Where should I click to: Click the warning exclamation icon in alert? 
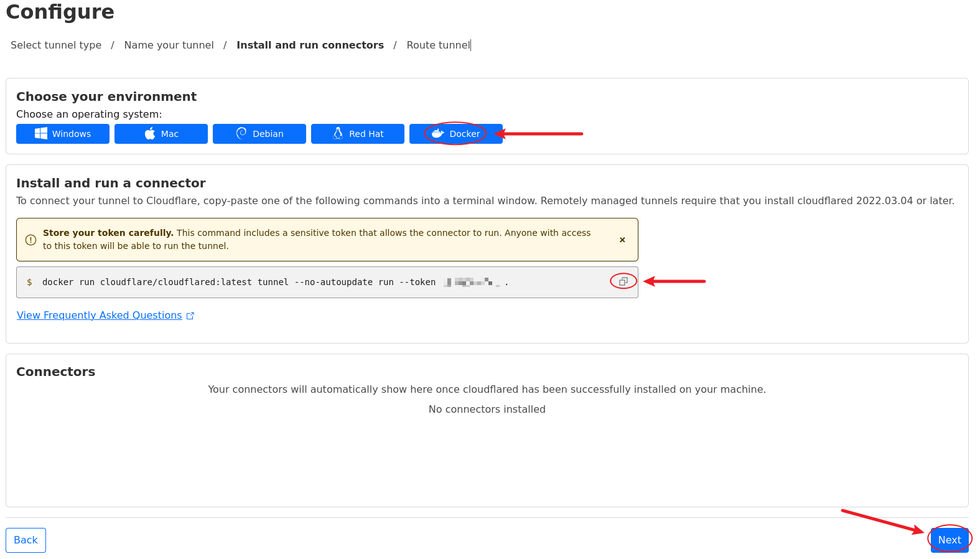[x=30, y=240]
